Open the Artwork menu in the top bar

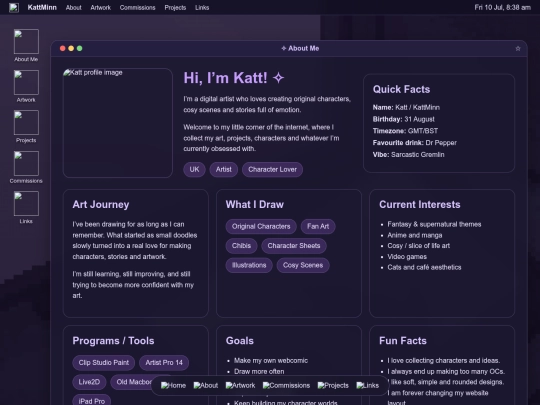(x=101, y=8)
